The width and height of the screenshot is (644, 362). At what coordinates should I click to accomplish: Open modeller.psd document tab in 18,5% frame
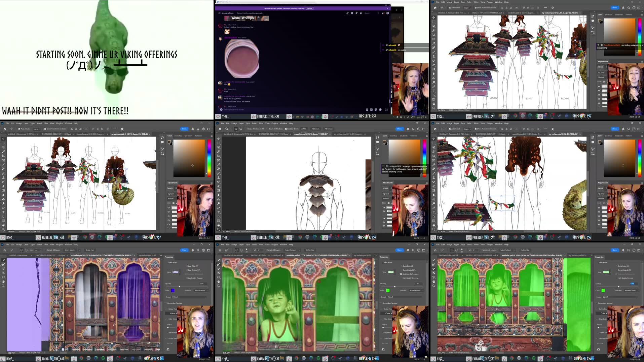[91, 134]
